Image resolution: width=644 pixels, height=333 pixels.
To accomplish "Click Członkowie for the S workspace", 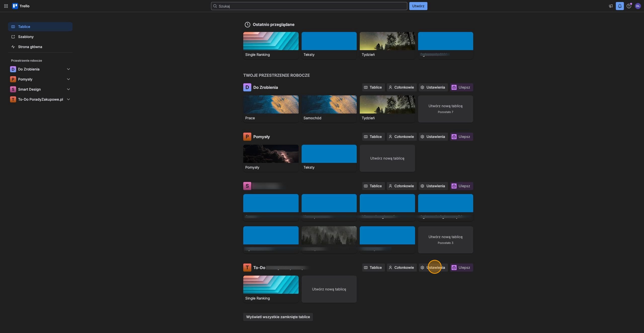I will 401,186.
